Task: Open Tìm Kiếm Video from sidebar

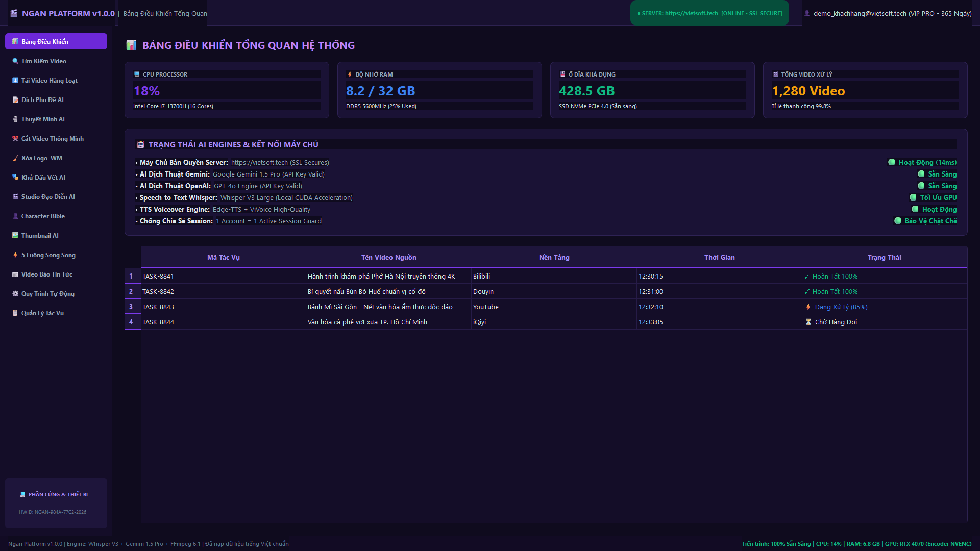Action: 56,61
